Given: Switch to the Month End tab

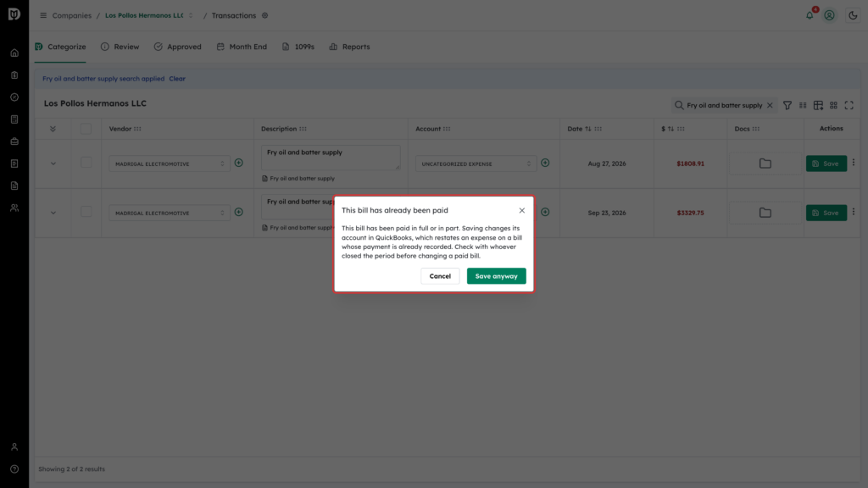Looking at the screenshot, I should pos(242,47).
